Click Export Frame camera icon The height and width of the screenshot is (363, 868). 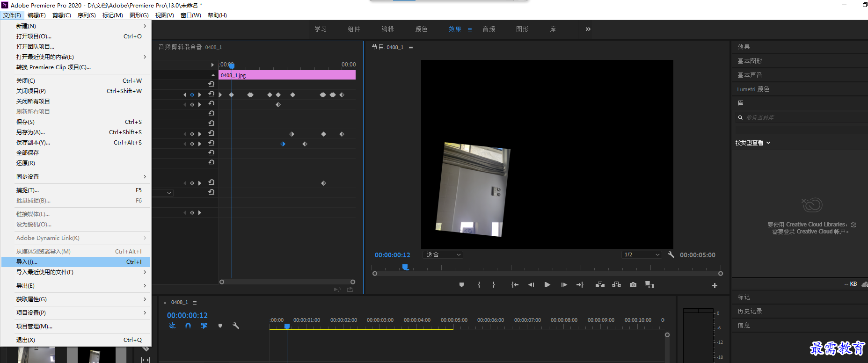click(x=633, y=285)
